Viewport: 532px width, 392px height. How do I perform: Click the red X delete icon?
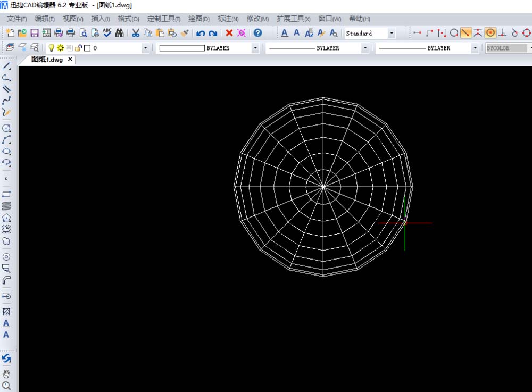[x=229, y=33]
